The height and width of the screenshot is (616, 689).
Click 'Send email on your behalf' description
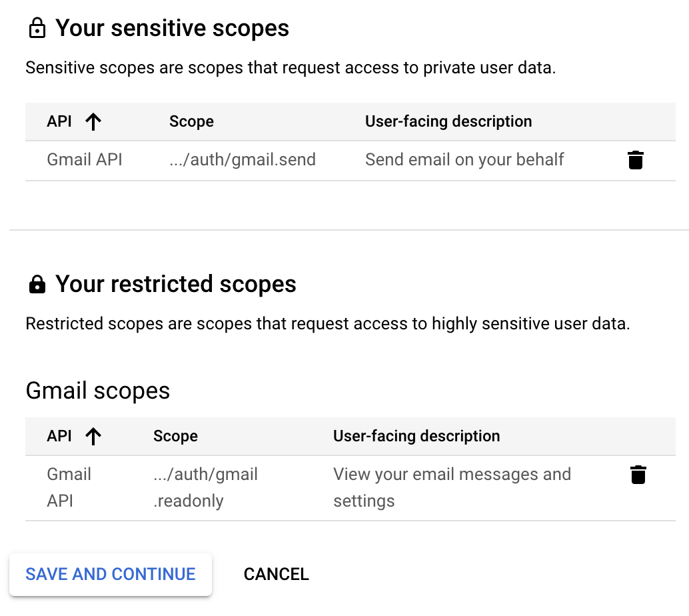point(464,159)
